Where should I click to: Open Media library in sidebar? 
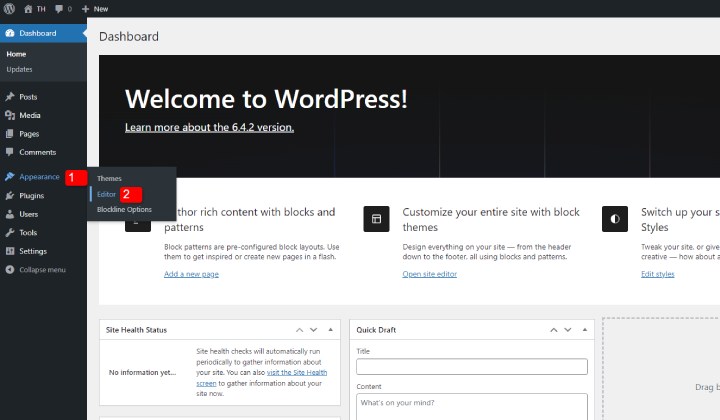click(x=29, y=115)
